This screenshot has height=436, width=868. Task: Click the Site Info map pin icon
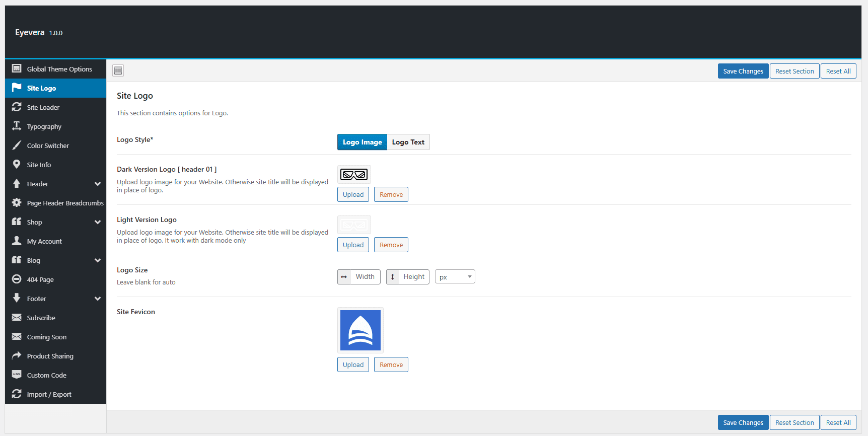(17, 164)
